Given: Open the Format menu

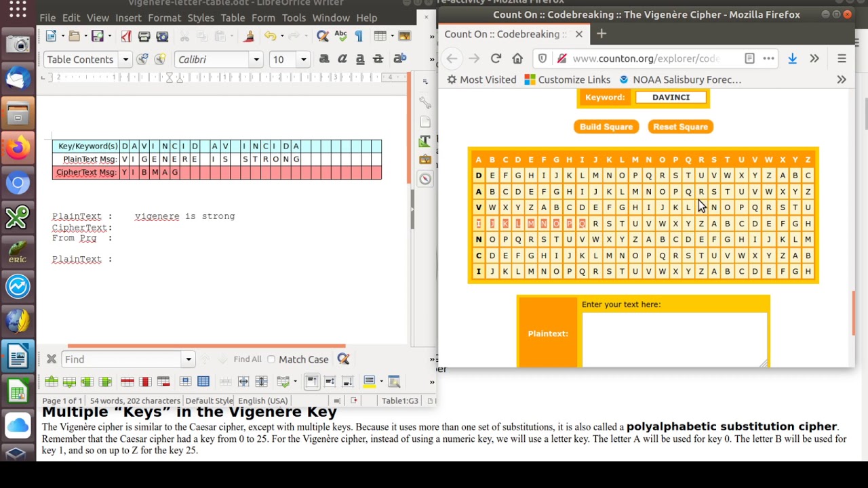Looking at the screenshot, I should tap(164, 18).
